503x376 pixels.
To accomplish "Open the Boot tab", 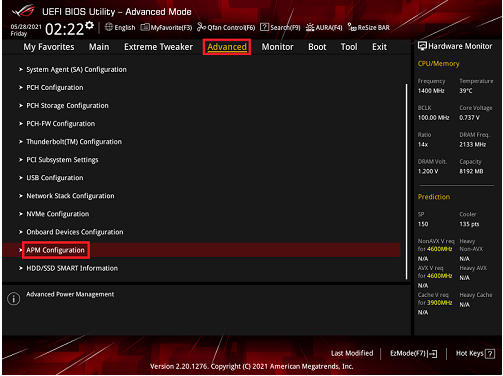I will (x=317, y=47).
